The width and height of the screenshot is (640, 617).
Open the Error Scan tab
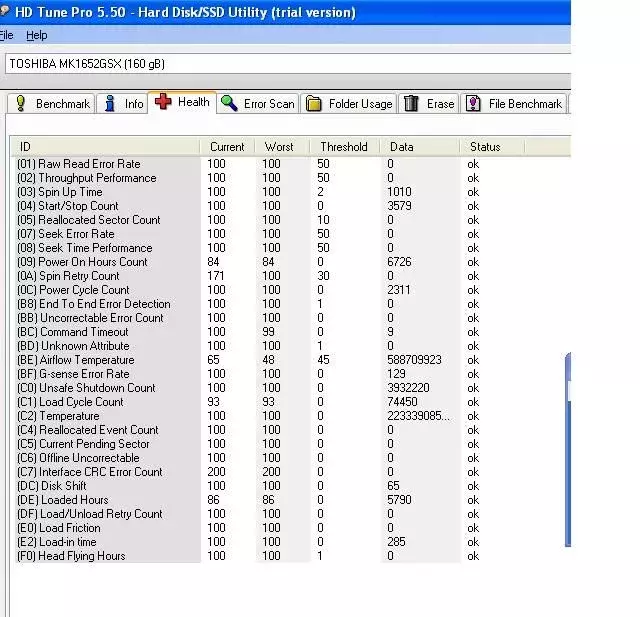(258, 104)
